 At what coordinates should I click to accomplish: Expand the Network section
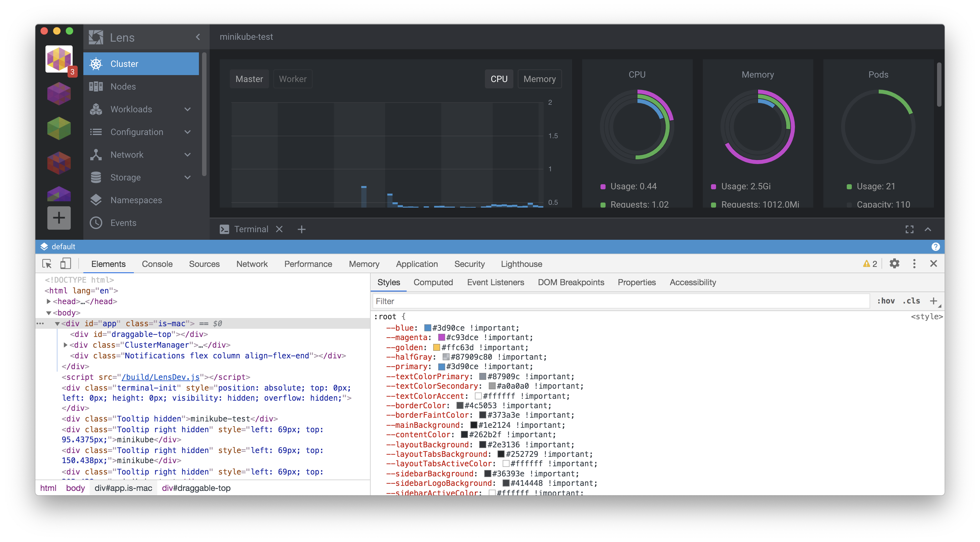click(x=188, y=155)
